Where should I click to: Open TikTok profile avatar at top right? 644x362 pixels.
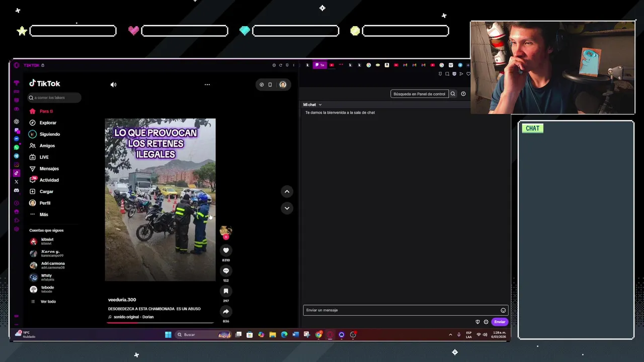(x=283, y=84)
